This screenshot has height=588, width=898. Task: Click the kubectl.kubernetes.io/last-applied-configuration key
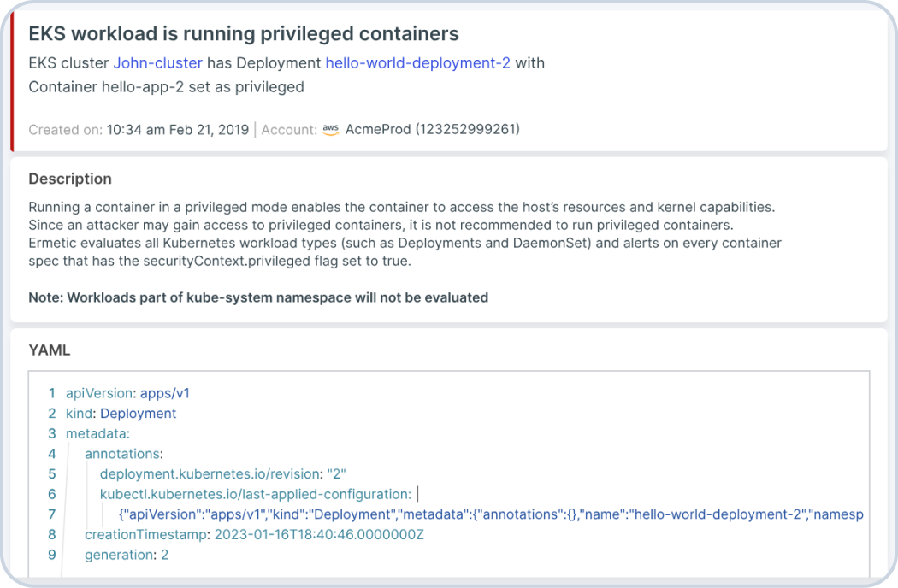pyautogui.click(x=256, y=494)
